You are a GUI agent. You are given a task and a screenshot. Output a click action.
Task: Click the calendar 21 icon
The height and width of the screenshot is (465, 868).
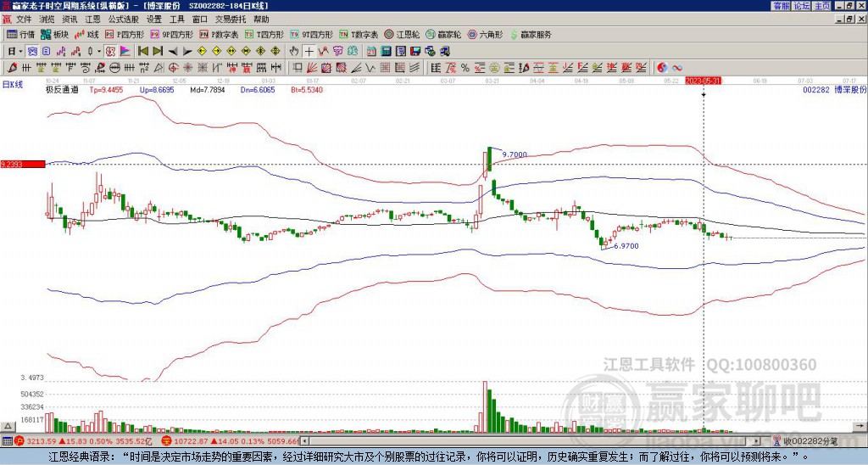pos(371,52)
